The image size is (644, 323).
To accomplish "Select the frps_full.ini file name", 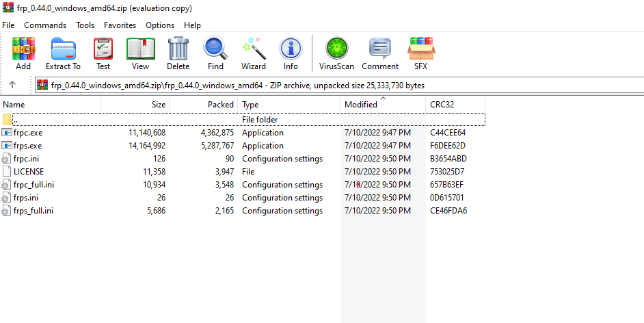I will pyautogui.click(x=33, y=211).
